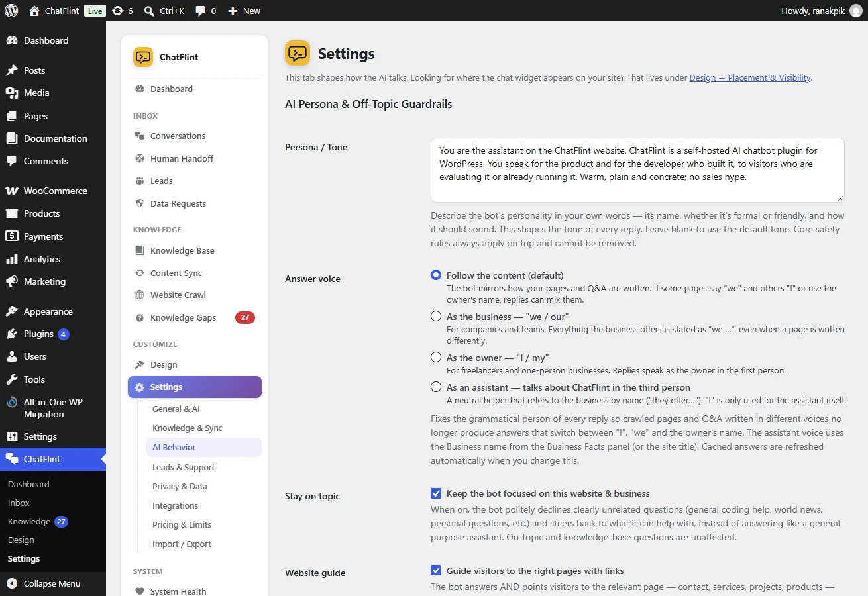This screenshot has width=868, height=596.
Task: Open Data Requests page
Action: point(195,203)
